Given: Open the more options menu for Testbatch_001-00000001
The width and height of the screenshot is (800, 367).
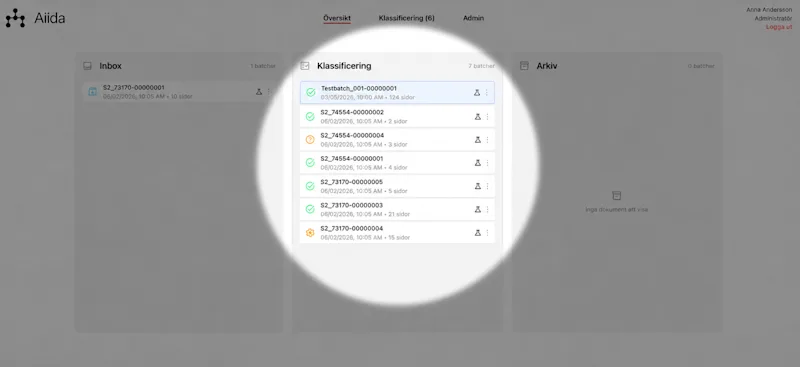Looking at the screenshot, I should [486, 93].
